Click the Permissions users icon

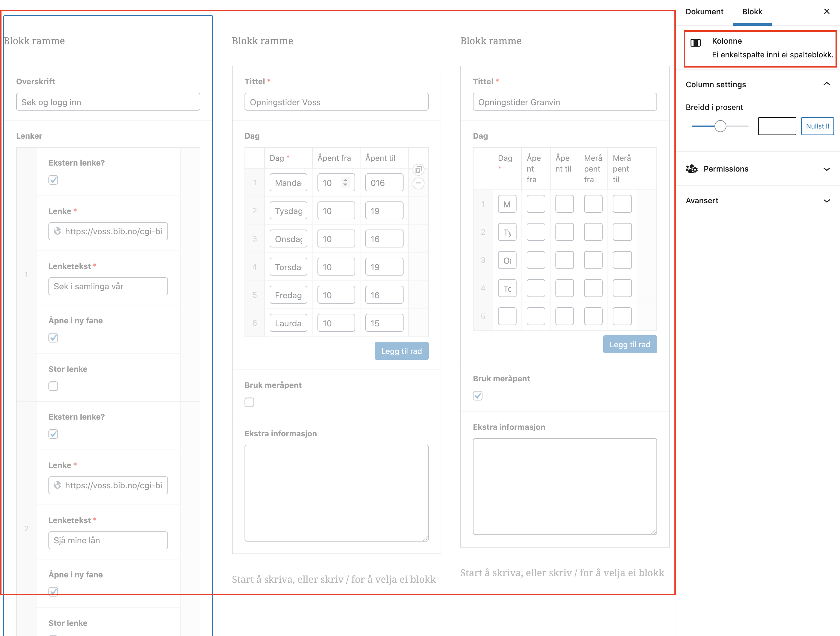(691, 169)
